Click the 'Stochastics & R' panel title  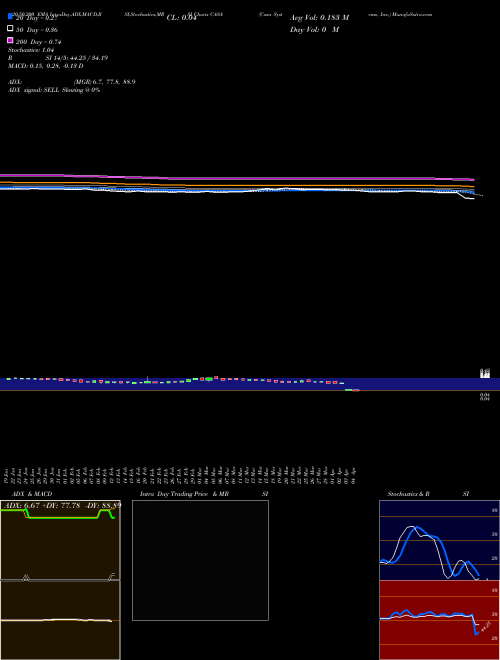(x=408, y=494)
